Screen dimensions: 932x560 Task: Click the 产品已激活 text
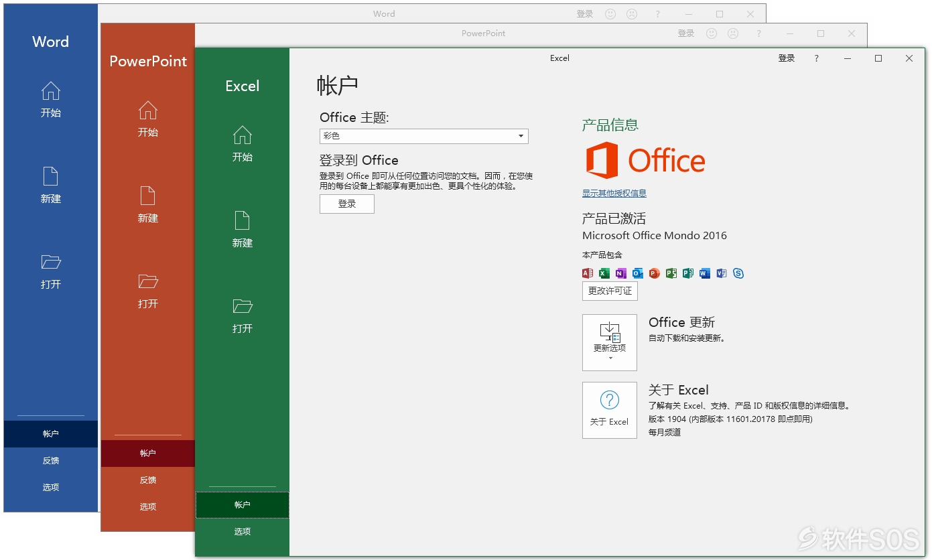pos(614,219)
